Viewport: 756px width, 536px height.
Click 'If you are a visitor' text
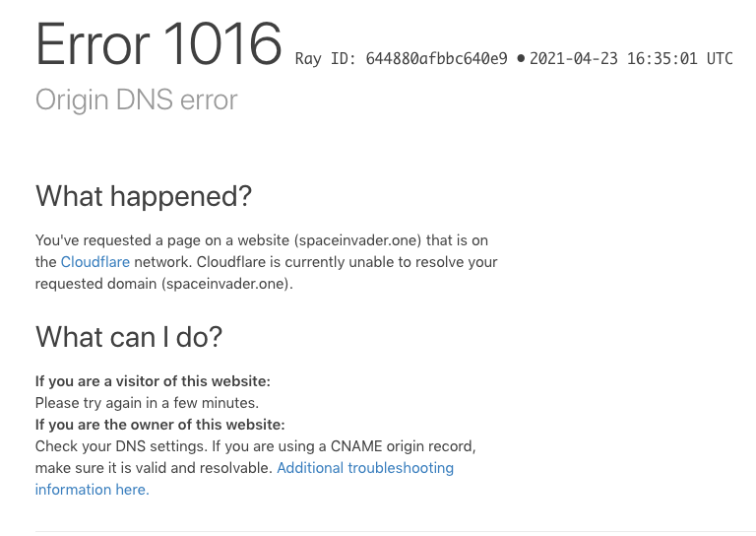(x=153, y=381)
